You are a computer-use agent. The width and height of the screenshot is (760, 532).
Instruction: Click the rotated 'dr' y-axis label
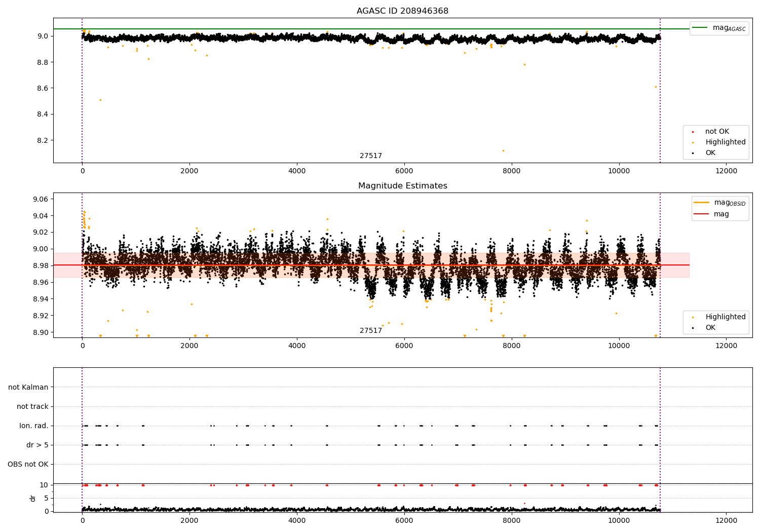click(33, 498)
